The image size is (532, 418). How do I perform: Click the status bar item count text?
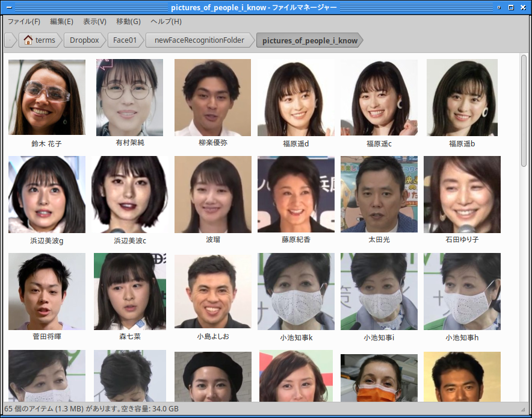click(x=91, y=409)
